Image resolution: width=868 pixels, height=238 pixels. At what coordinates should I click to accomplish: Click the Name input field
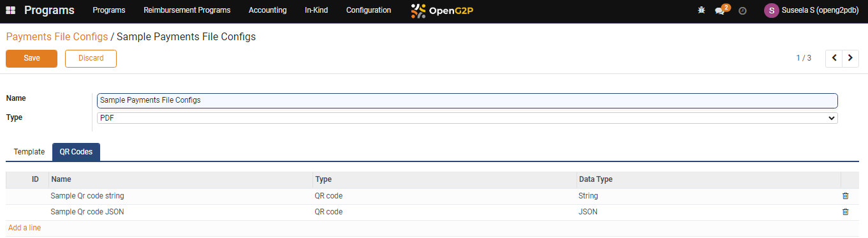click(467, 100)
